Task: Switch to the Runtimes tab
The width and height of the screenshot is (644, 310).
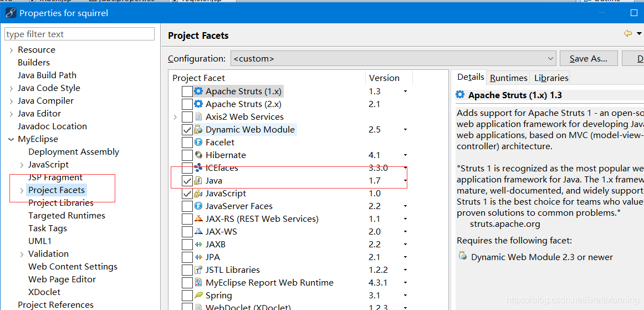Action: pyautogui.click(x=508, y=78)
